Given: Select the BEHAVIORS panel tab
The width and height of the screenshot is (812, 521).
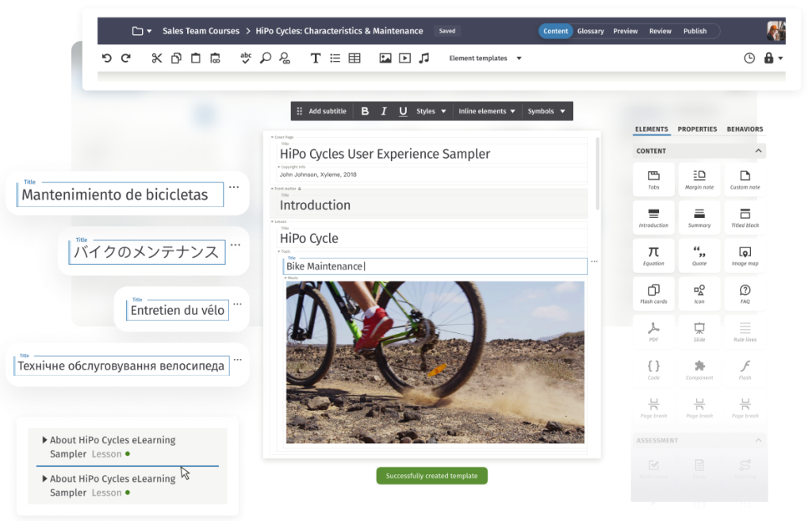Looking at the screenshot, I should (745, 129).
